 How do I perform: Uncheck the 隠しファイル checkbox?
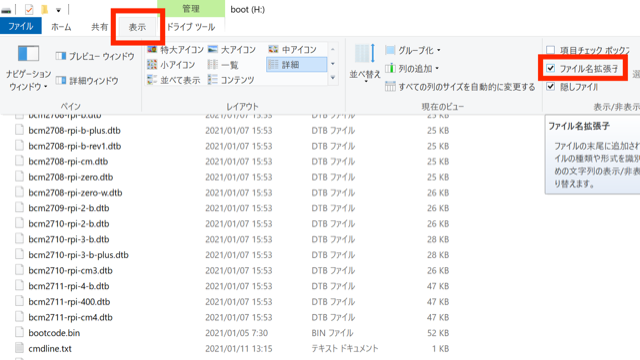coord(551,87)
